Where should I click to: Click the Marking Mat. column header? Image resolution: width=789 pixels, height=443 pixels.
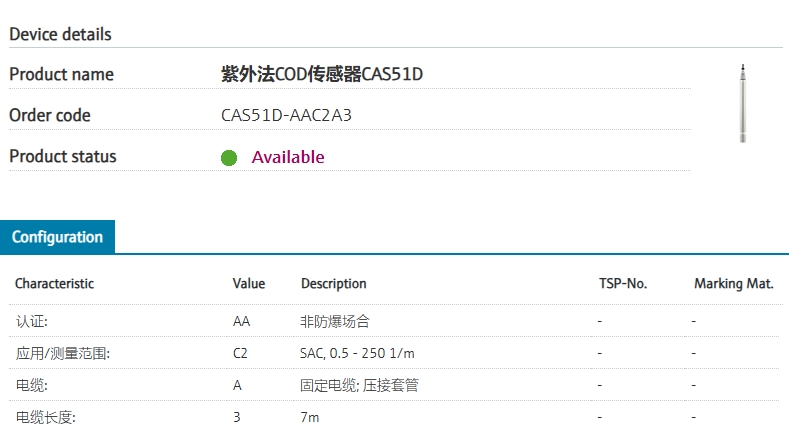tap(734, 284)
